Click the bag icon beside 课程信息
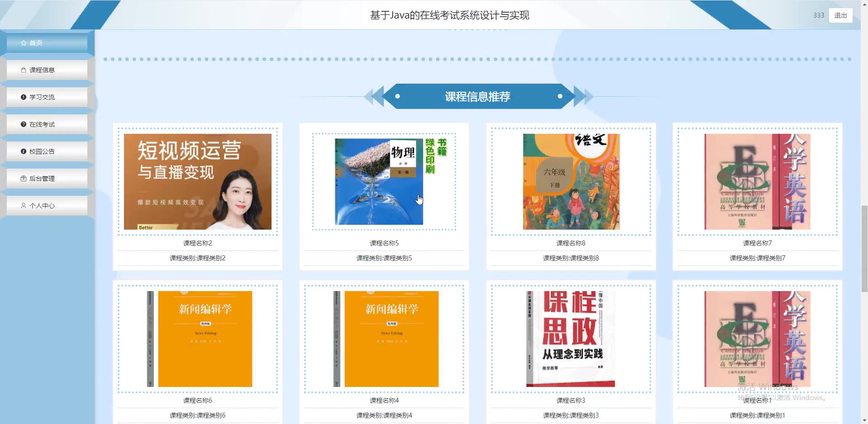 point(24,70)
